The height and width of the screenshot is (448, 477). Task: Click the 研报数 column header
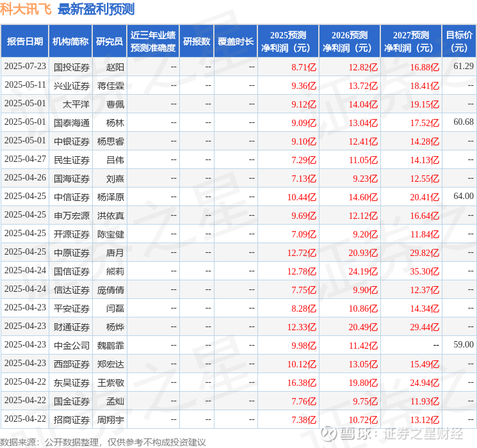tap(197, 42)
